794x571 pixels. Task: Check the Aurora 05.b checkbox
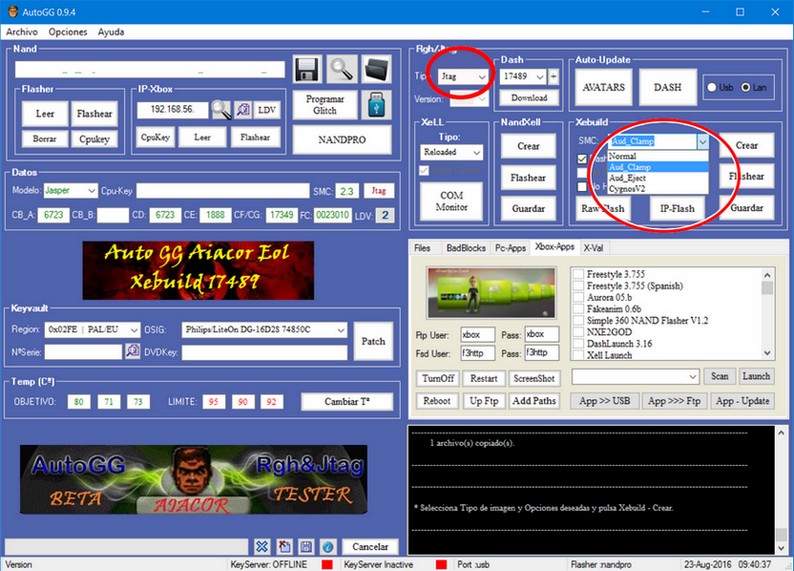(x=578, y=298)
